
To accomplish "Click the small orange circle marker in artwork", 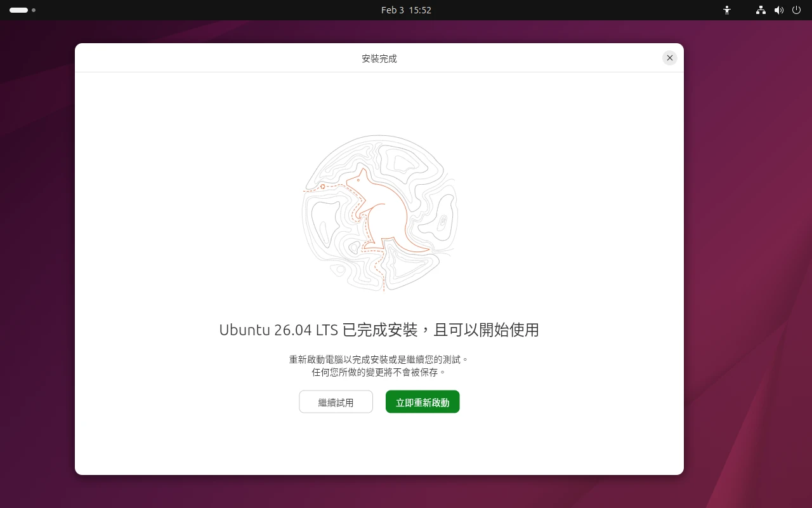I will click(323, 187).
